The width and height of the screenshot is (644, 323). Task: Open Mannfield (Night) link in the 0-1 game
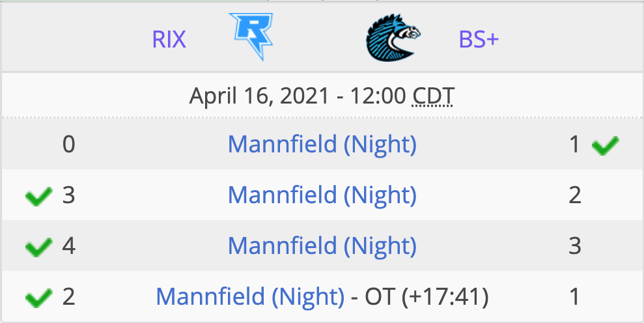point(322,145)
